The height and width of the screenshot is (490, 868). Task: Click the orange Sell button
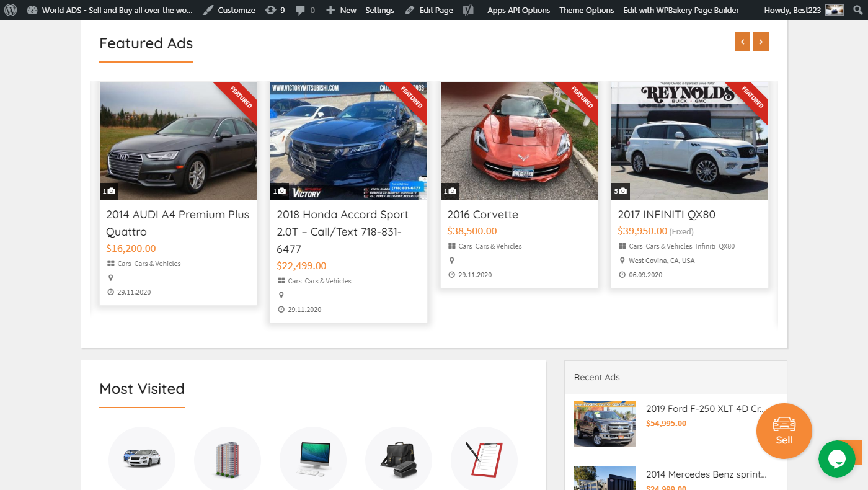point(784,430)
